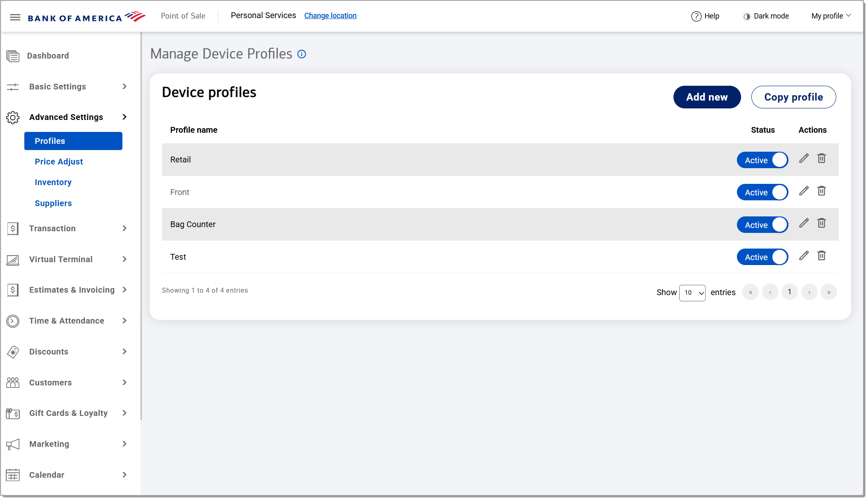Toggle the Front profile Active switch
Screen dimensions: 868x500
(x=762, y=192)
